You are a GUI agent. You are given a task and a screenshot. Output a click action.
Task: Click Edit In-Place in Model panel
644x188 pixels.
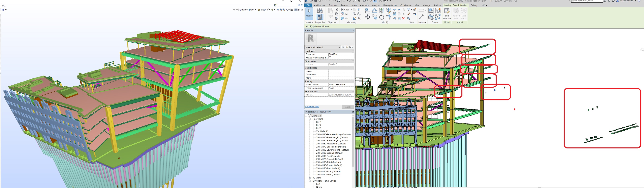coord(447,14)
